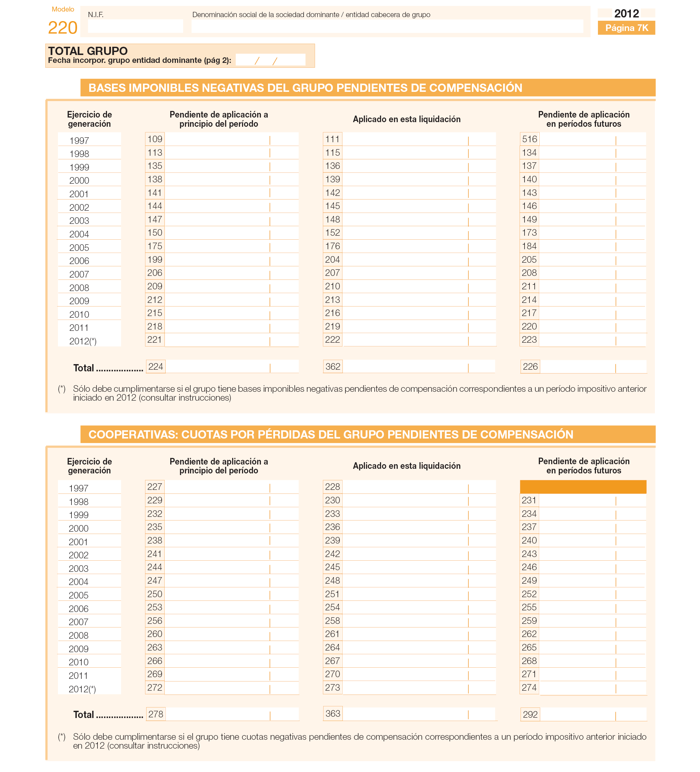This screenshot has height=772, width=700.
Task: Click cooperatives field 236 for 2000
Action: 419,527
